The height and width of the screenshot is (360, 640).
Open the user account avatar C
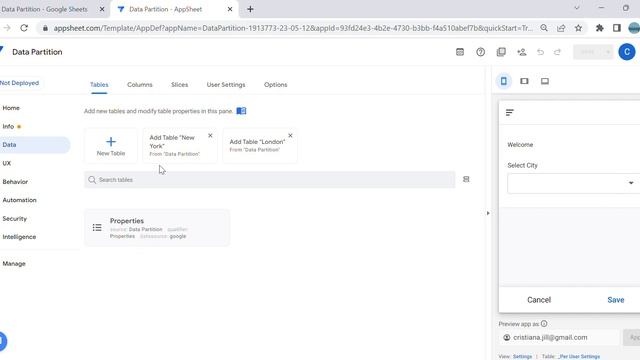(x=627, y=52)
